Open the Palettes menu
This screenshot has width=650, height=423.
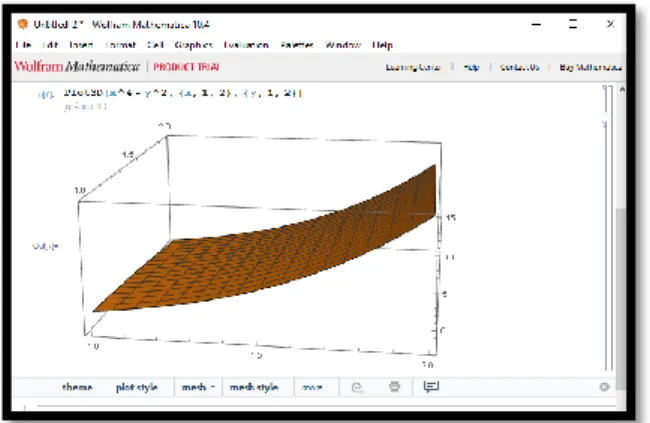click(x=296, y=45)
